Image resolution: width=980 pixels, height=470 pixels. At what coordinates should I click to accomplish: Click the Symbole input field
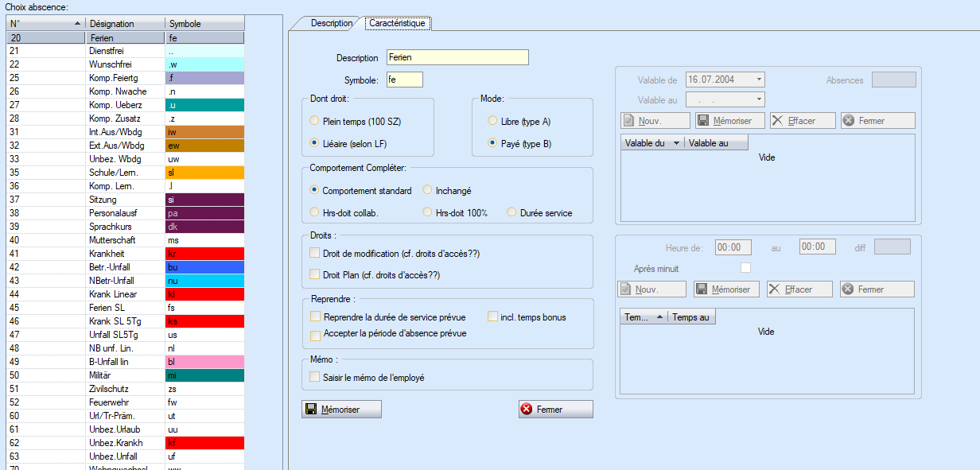click(x=404, y=80)
